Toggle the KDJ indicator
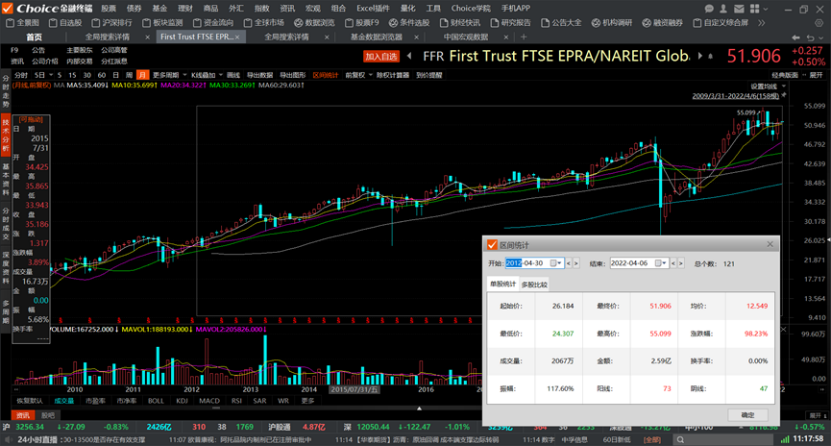The height and width of the screenshot is (446, 831). tap(182, 400)
